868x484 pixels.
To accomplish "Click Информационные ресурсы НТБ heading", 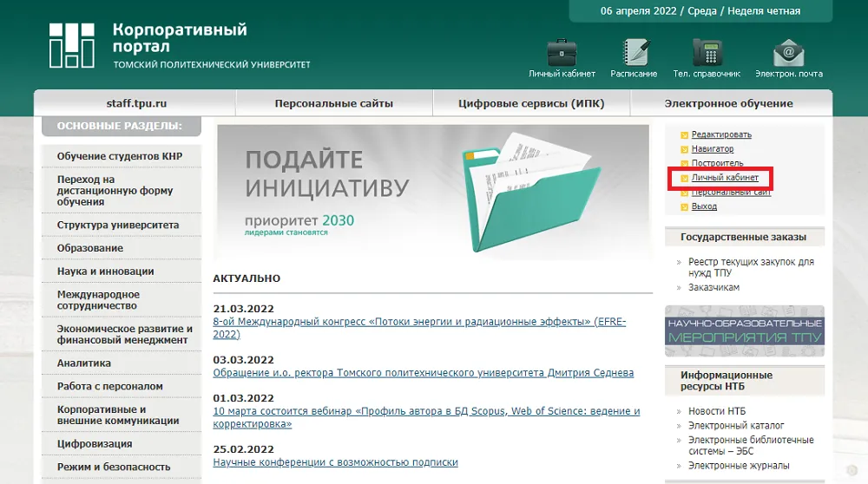I will click(727, 381).
